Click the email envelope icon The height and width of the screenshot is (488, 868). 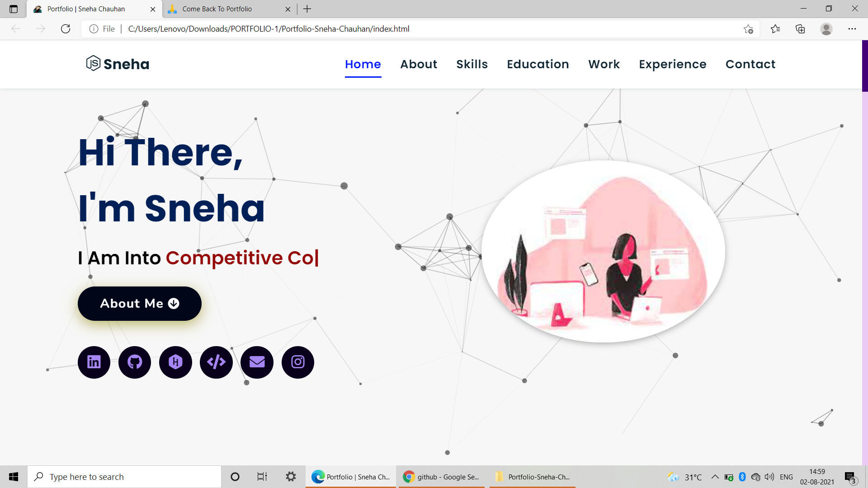(257, 362)
